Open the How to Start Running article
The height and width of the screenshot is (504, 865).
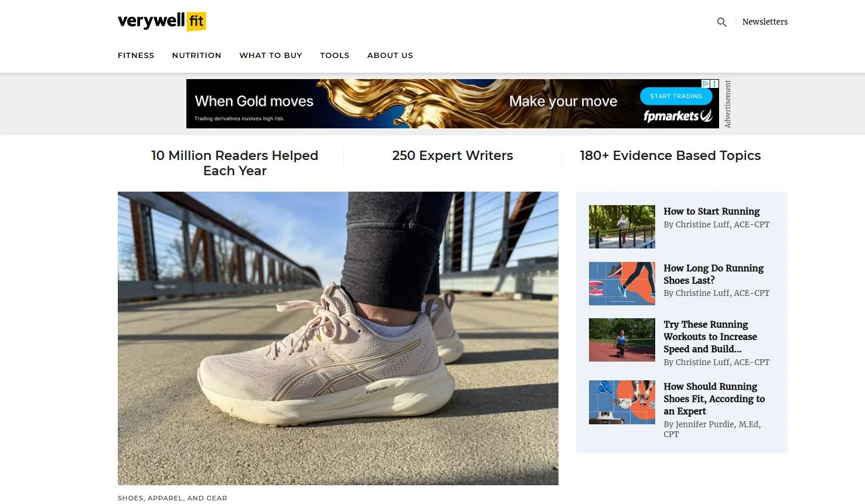711,211
